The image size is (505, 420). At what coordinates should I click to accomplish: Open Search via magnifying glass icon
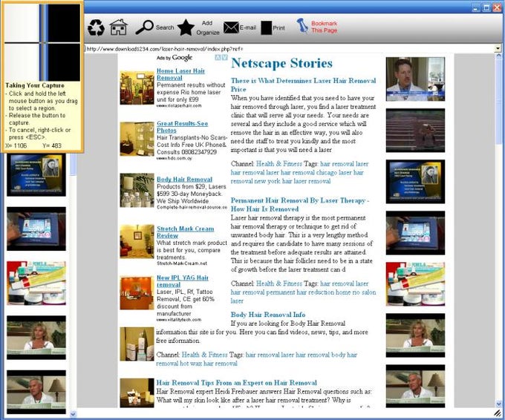(x=144, y=27)
